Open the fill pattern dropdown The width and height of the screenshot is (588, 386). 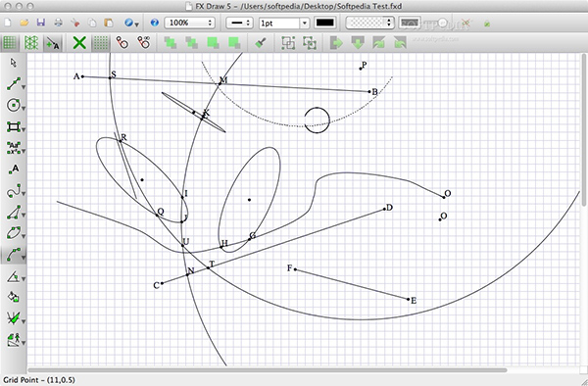tap(369, 23)
